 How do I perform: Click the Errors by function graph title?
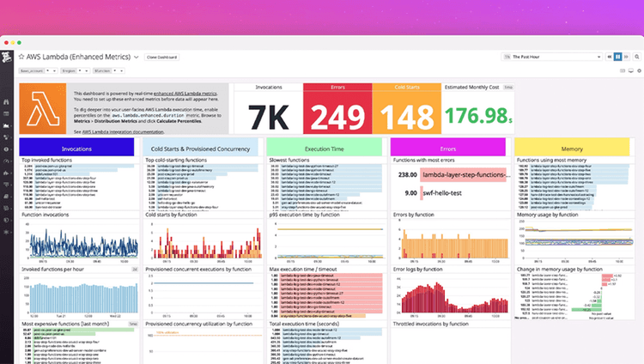click(413, 215)
